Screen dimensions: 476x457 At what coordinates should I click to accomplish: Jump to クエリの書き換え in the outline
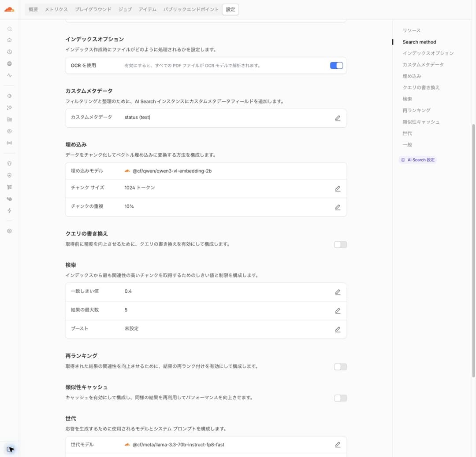[421, 87]
